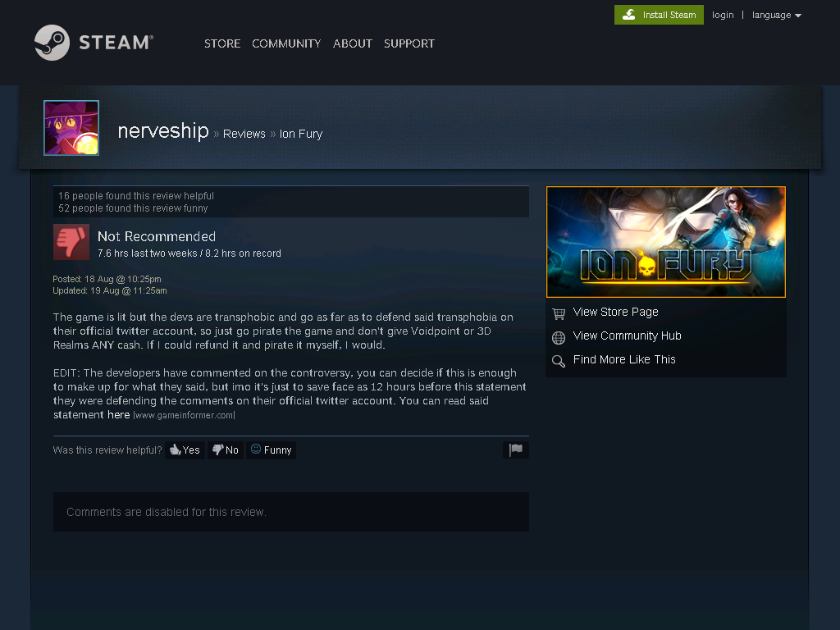Open the Reviews breadcrumb link
The image size is (840, 630).
click(x=244, y=134)
